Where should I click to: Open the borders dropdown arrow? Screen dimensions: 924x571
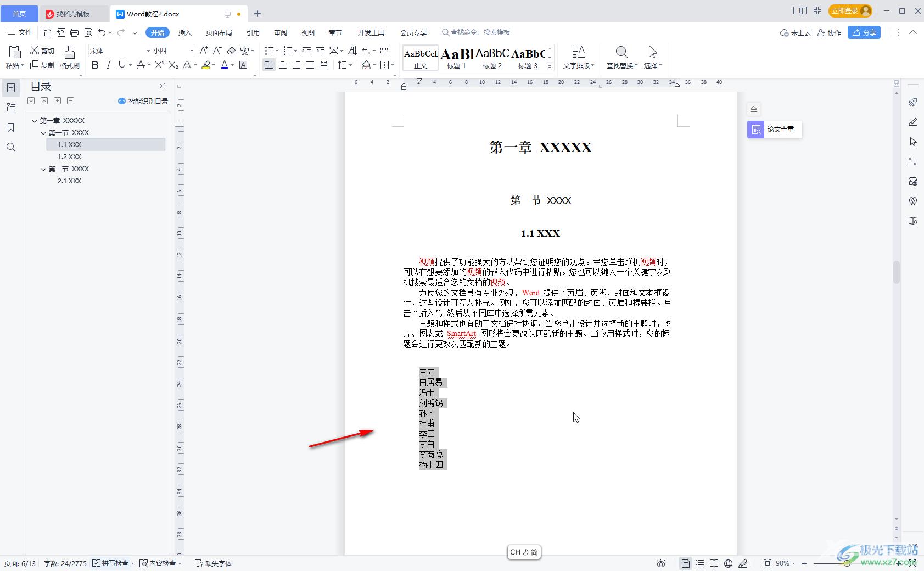pyautogui.click(x=393, y=65)
